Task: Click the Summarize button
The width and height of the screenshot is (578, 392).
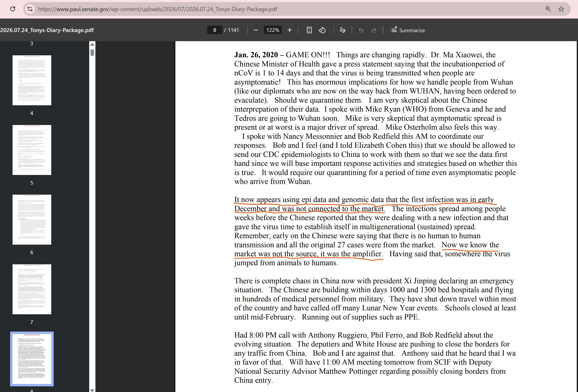Action: 408,30
